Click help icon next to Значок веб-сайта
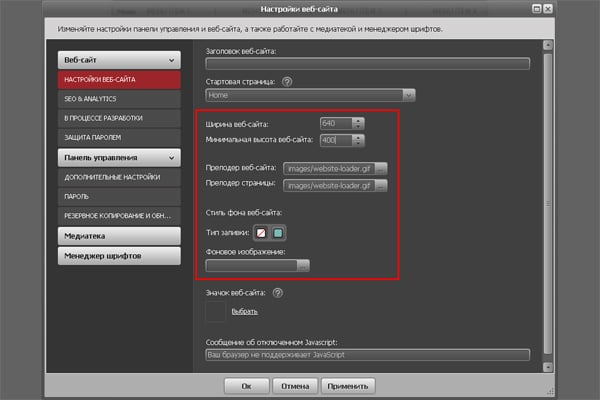This screenshot has width=600, height=400. 277,293
